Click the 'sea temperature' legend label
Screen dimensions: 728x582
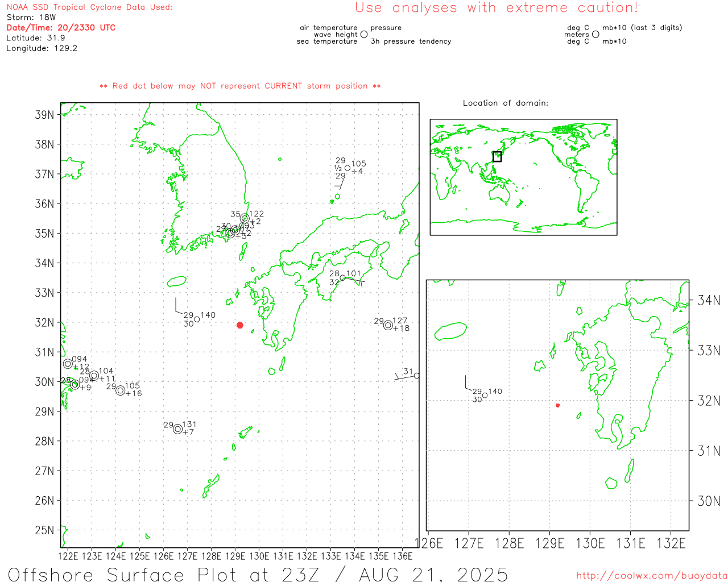tap(327, 41)
